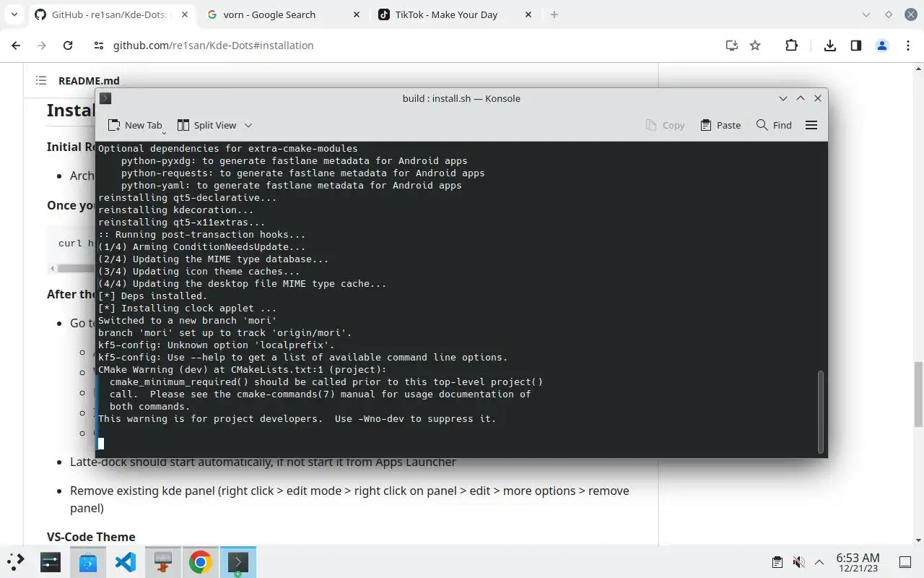Click the Chrome page scrollbar thumb
This screenshot has height=578, width=924.
918,393
